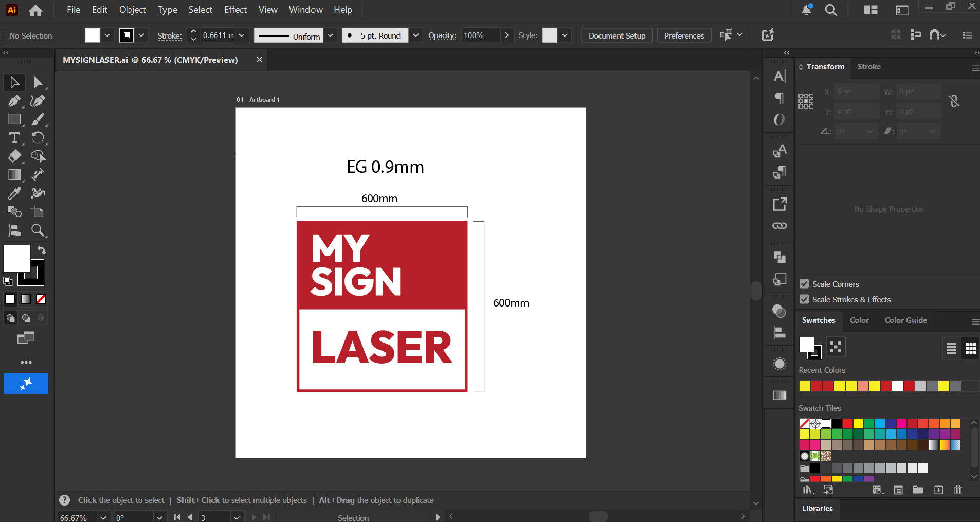980x522 pixels.
Task: Expand the Style dropdown
Action: [565, 35]
